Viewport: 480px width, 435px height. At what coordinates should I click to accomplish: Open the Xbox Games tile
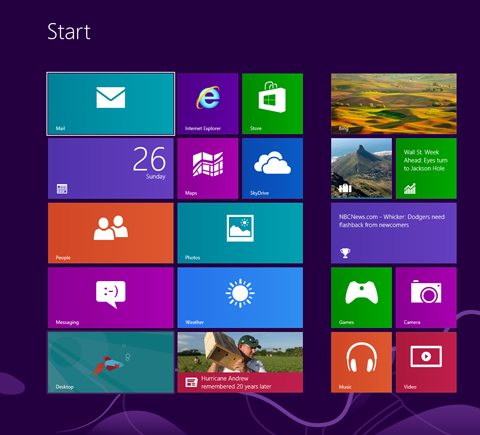pyautogui.click(x=361, y=298)
